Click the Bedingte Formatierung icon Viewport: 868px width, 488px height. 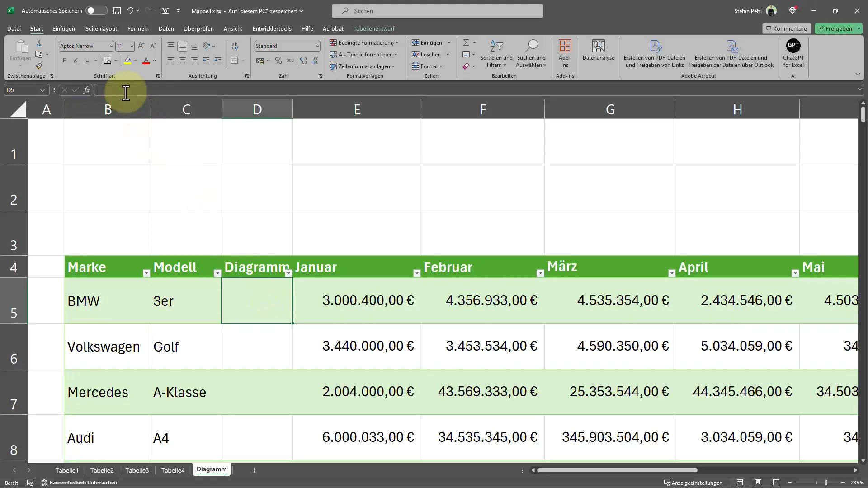point(333,42)
